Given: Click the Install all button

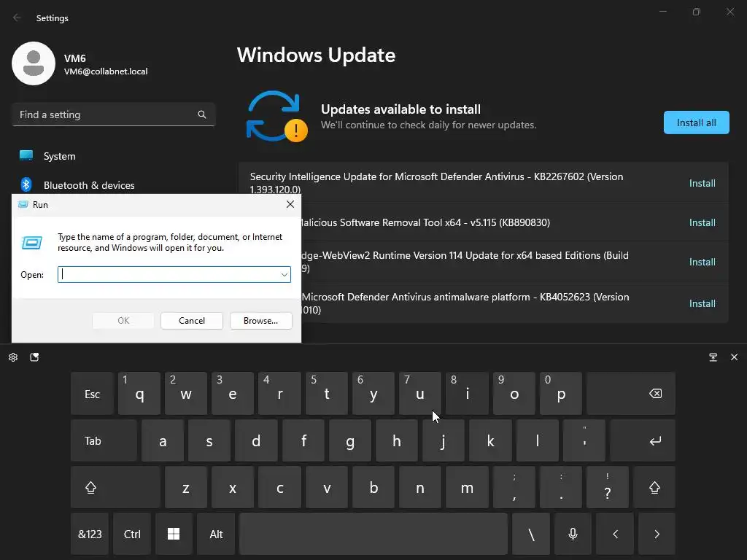Looking at the screenshot, I should tap(696, 122).
